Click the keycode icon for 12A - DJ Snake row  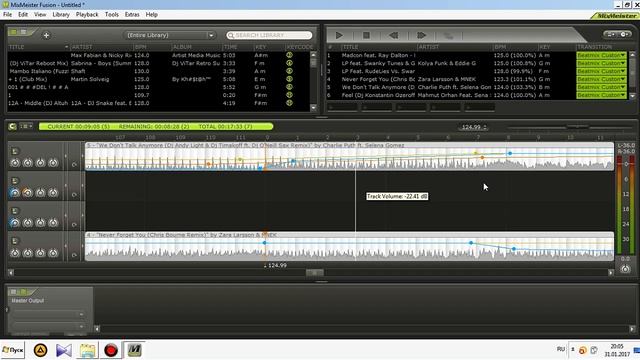[x=289, y=103]
